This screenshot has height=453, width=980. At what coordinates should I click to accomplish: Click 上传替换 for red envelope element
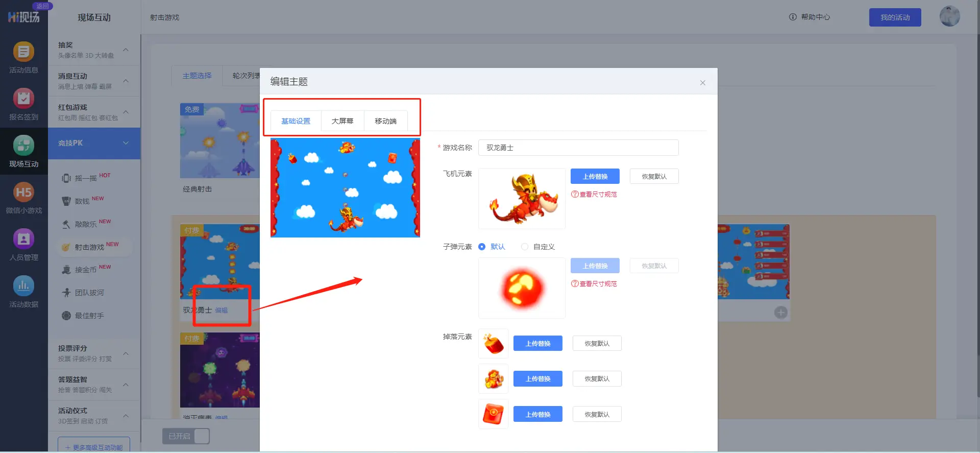point(538,414)
